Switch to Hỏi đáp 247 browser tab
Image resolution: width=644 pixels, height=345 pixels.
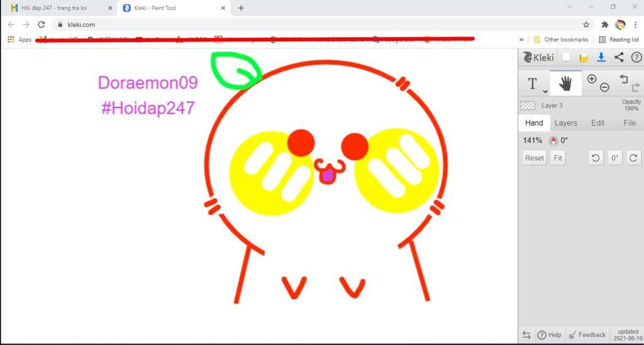pyautogui.click(x=54, y=8)
